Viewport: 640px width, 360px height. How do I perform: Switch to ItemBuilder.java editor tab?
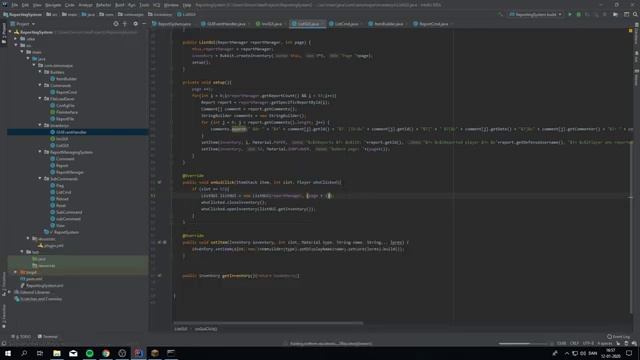tap(386, 24)
